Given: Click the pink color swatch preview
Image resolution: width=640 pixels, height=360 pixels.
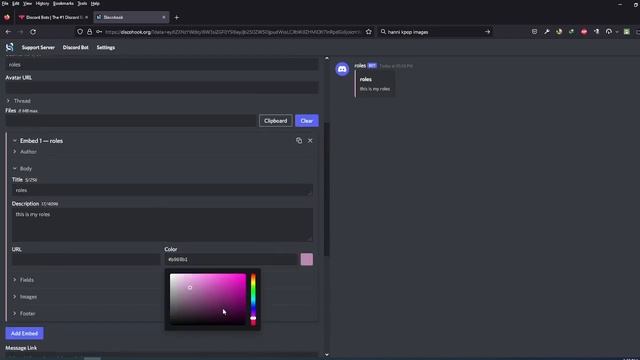Looking at the screenshot, I should click(x=307, y=260).
